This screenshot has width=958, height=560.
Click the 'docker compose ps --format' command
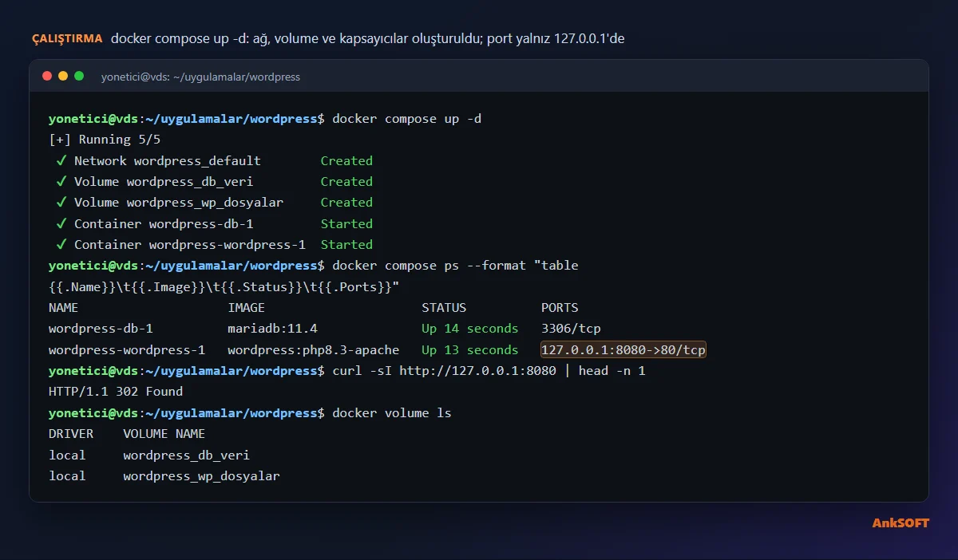(455, 266)
